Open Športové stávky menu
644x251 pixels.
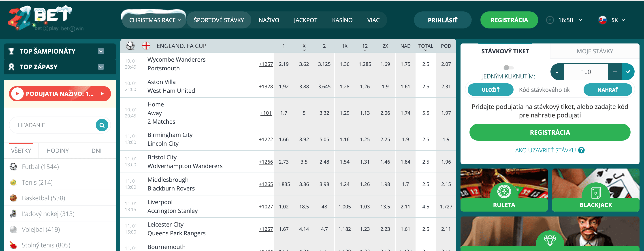click(x=219, y=20)
